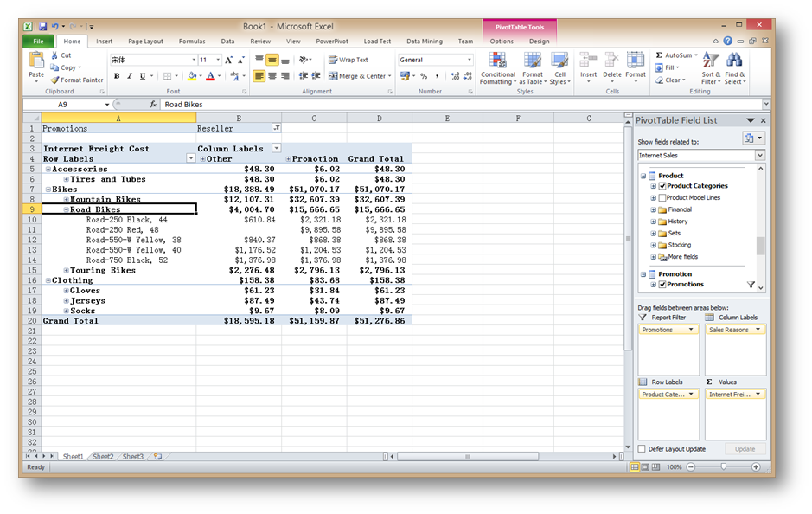Click the formula bar showing Road Bikes
Screen dimensions: 812x514
coord(461,104)
